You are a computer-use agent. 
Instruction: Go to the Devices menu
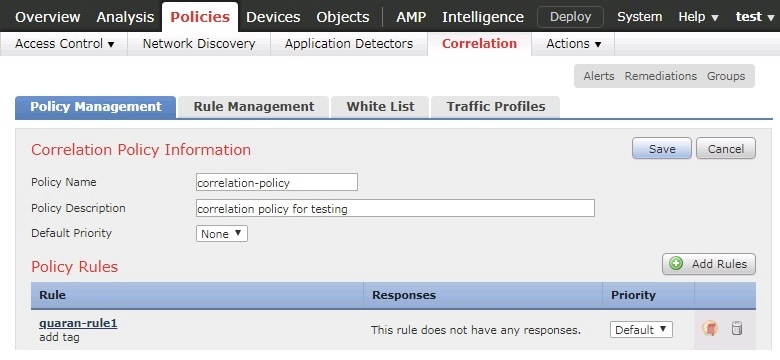[273, 17]
